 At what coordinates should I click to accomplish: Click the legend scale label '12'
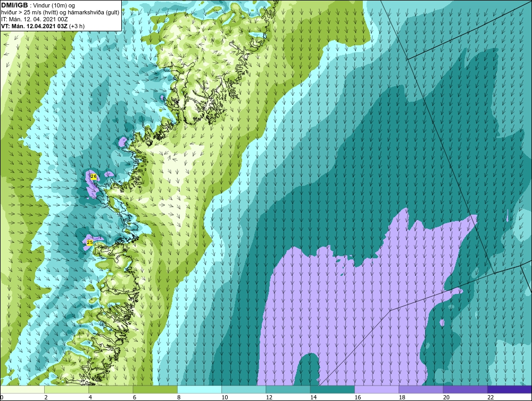269,397
